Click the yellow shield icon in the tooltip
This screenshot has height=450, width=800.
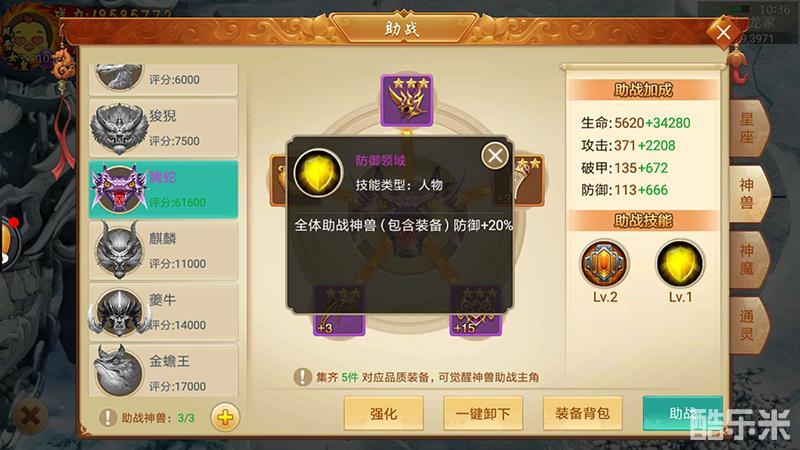pos(318,173)
